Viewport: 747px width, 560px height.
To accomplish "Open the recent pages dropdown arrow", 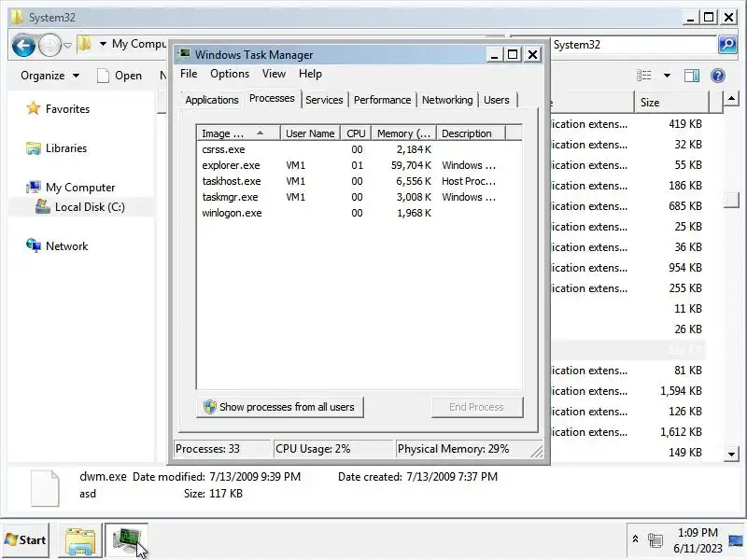I will tap(67, 46).
